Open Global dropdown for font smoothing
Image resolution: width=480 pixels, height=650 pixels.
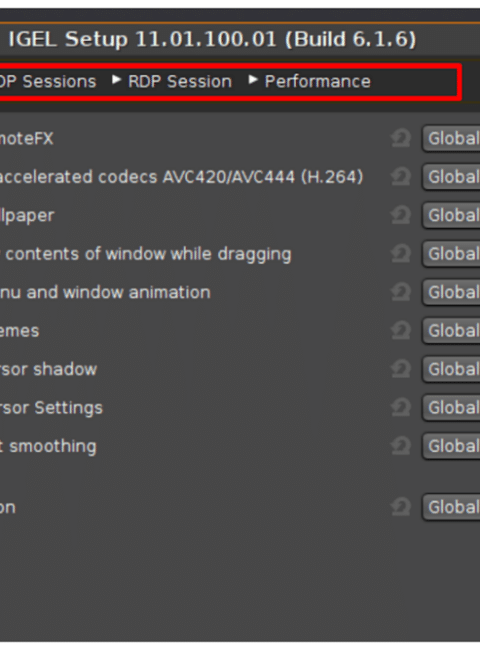click(451, 446)
